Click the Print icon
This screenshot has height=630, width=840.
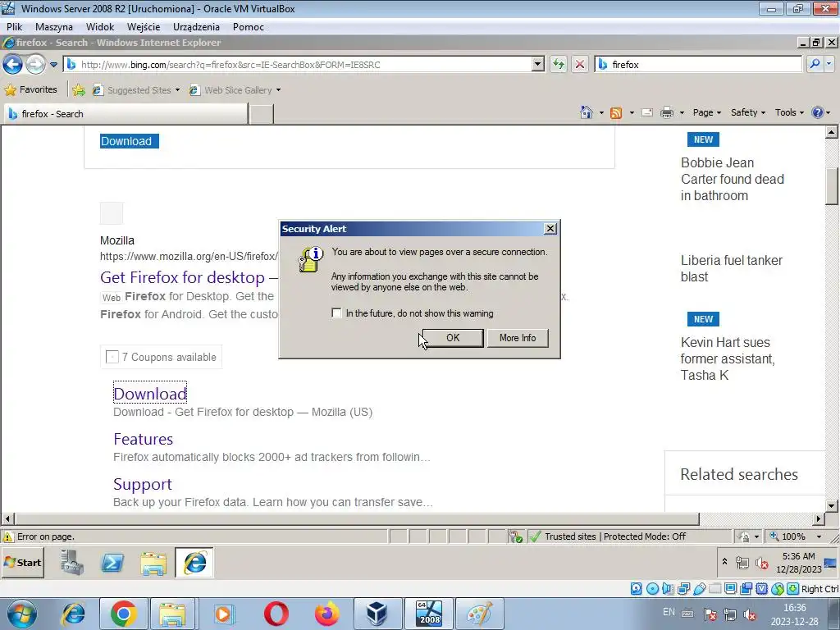pyautogui.click(x=667, y=112)
